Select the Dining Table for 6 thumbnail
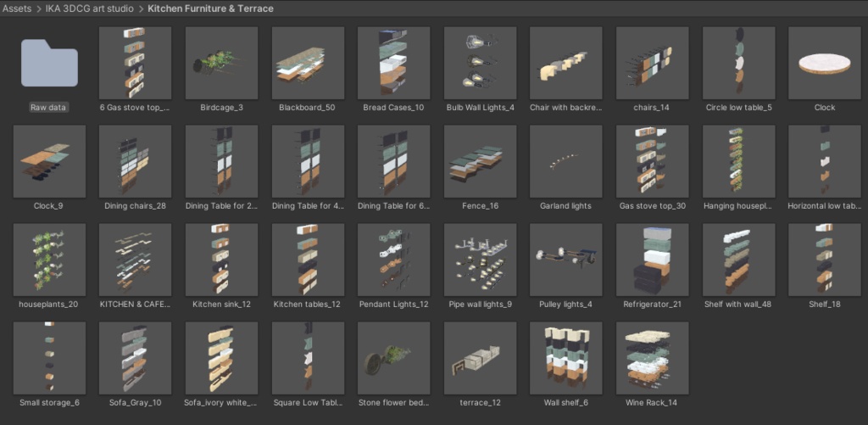Screen dimensions: 868x425 [393, 161]
